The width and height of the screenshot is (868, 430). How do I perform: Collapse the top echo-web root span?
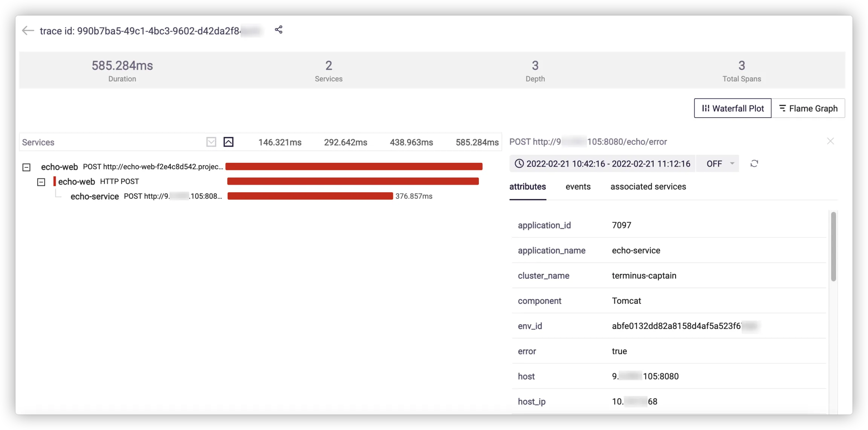coord(26,167)
